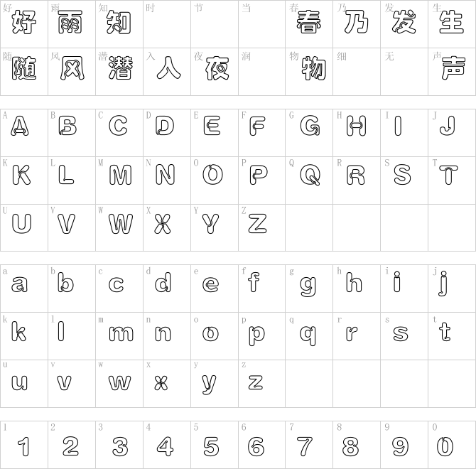Select the 好 character preview cell
This screenshot has height=469, width=476.
point(24,24)
